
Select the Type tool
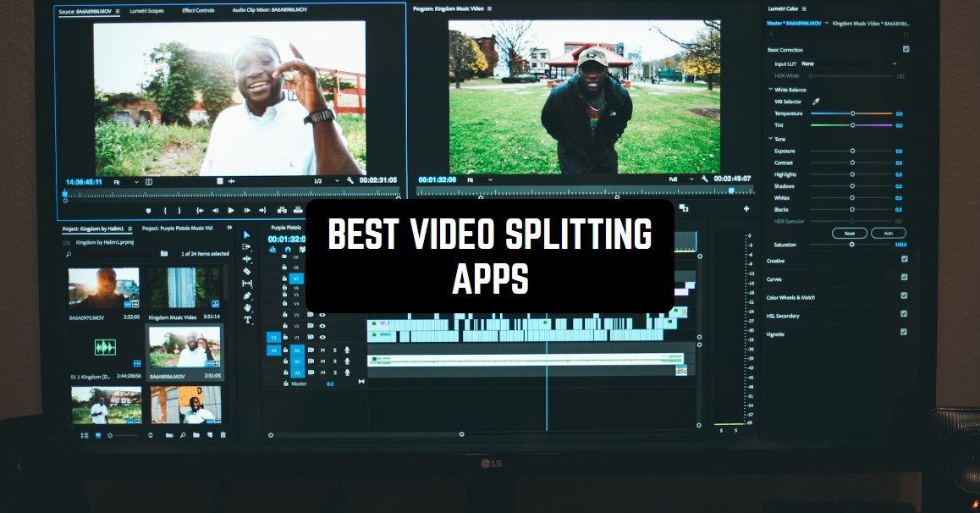tap(245, 320)
